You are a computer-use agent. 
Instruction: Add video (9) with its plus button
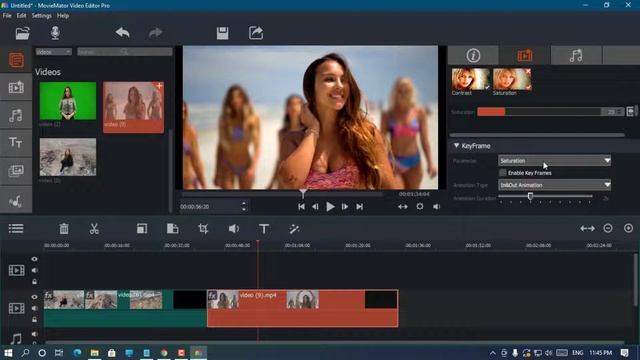[x=159, y=86]
